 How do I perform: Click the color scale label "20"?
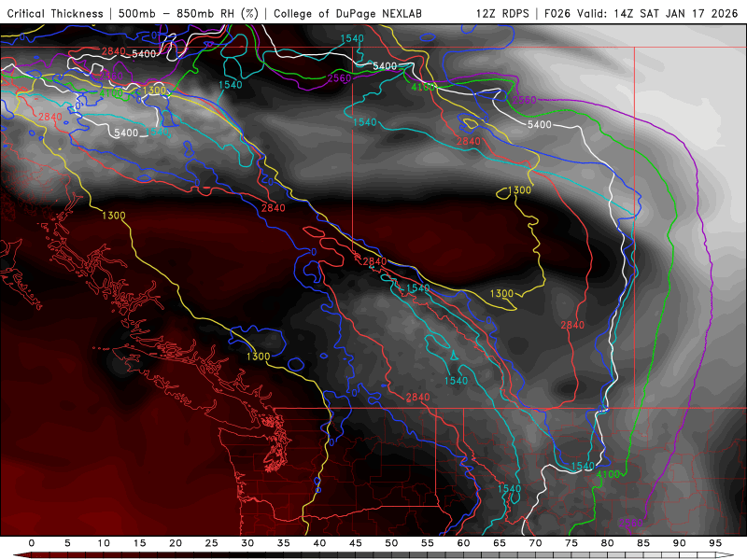[x=176, y=543]
